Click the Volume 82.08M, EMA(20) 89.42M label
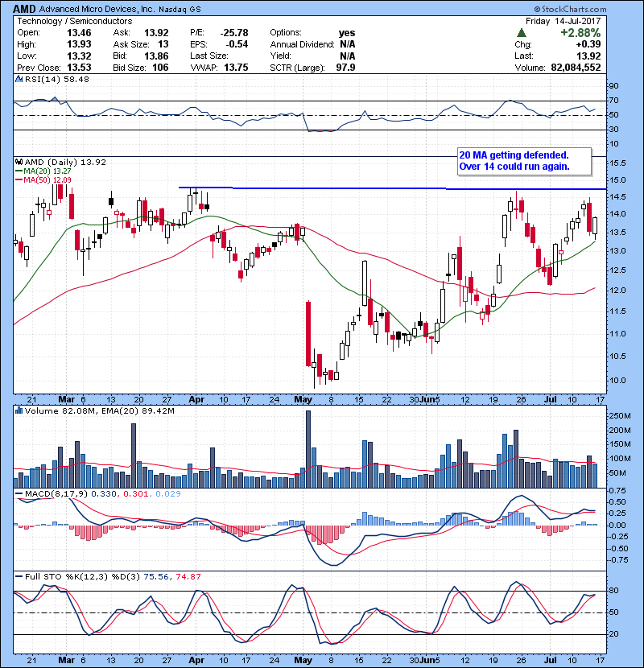 coord(99,411)
